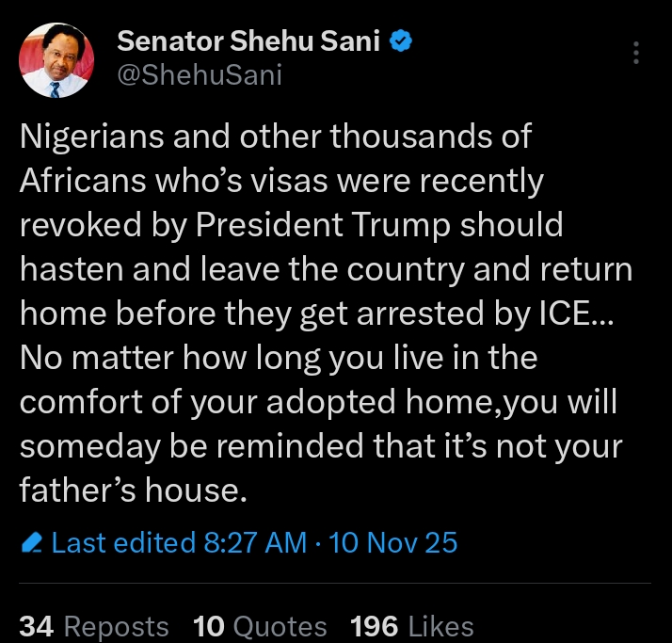View edit history via "Last edited"
The height and width of the screenshot is (643, 672).
[126, 543]
